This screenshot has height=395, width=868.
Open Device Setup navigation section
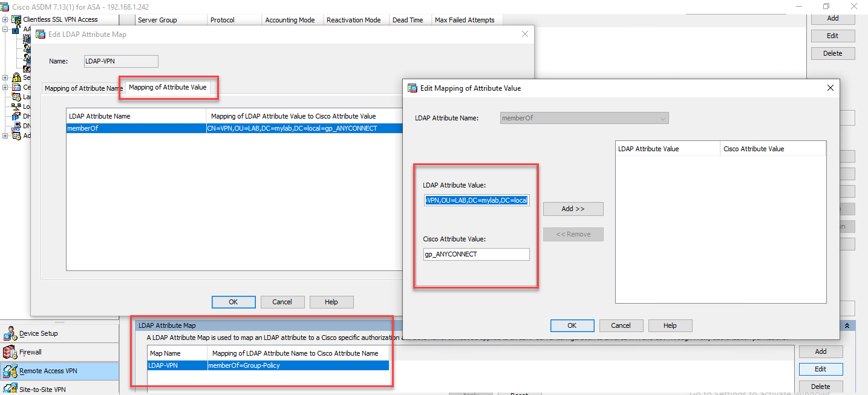tap(59, 333)
